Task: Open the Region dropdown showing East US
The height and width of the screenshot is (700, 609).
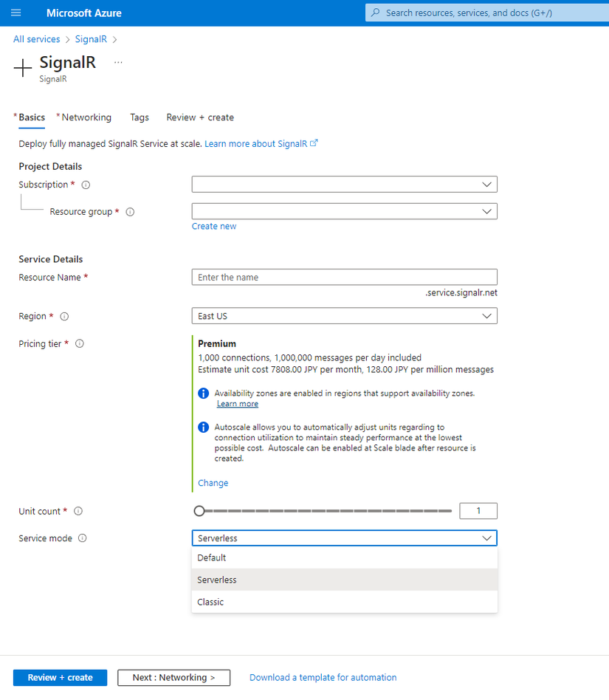Action: (344, 316)
